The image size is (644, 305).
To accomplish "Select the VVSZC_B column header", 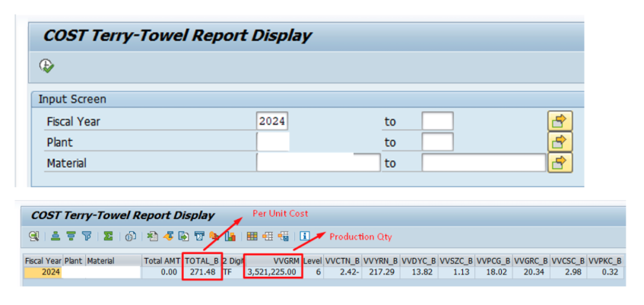I will point(456,261).
